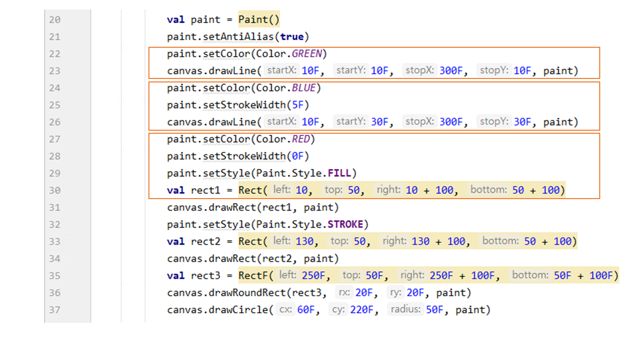Screen dimensions: 644x362
Task: Click line number 20 in the gutter
Action: 55,20
